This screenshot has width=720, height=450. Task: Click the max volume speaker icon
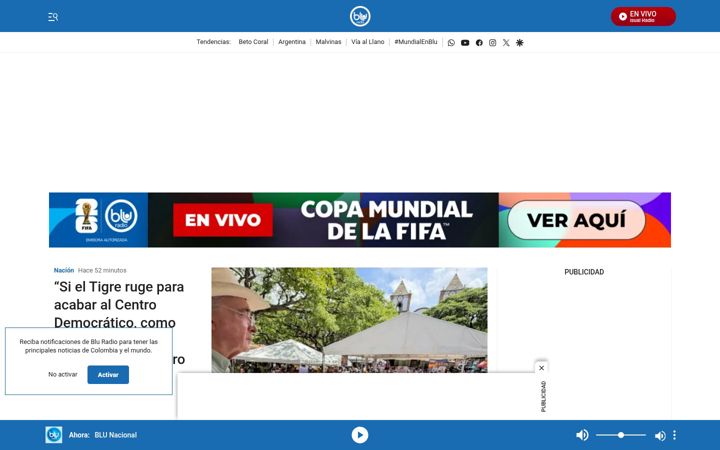660,435
